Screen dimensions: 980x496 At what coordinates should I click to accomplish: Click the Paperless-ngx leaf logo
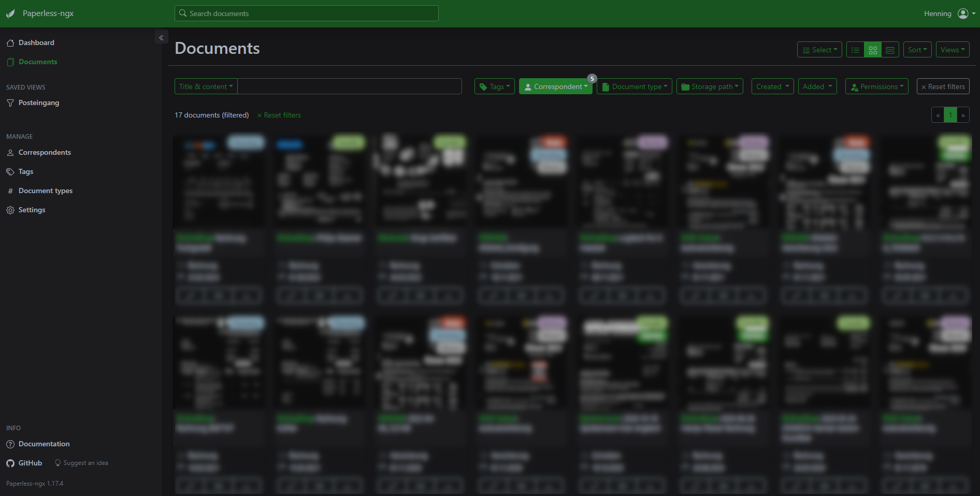click(x=10, y=13)
